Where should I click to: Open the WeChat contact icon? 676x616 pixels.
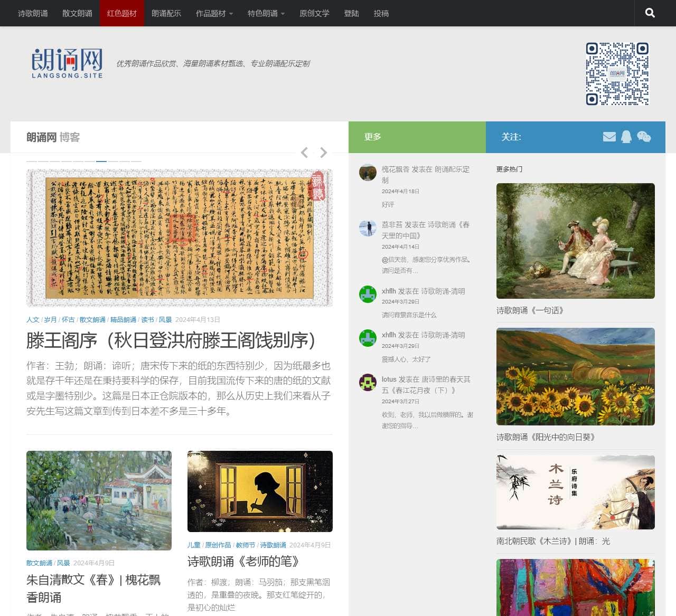tap(644, 137)
